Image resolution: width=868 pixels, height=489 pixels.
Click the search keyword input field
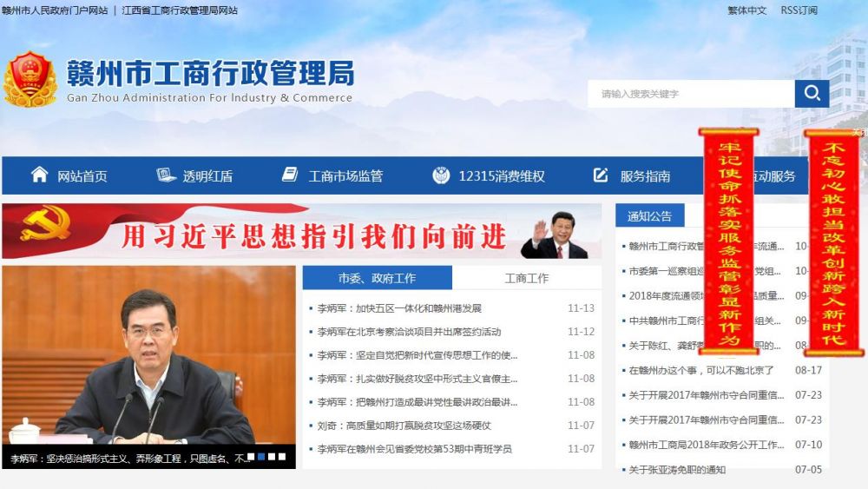[690, 94]
